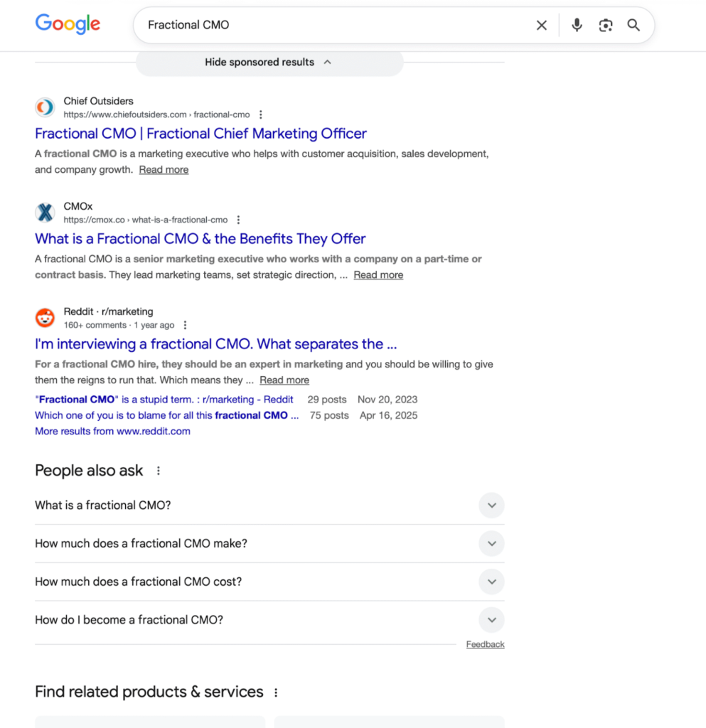Expand "How do I become a fractional CMO?"
This screenshot has width=706, height=728.
pyautogui.click(x=491, y=620)
